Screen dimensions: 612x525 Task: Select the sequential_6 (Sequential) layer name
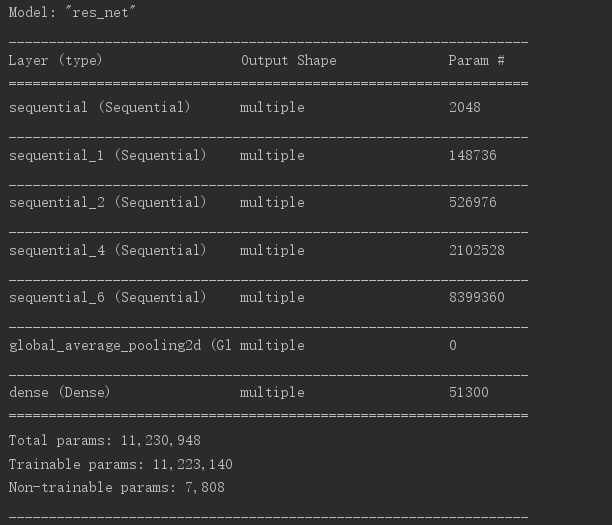[107, 297]
